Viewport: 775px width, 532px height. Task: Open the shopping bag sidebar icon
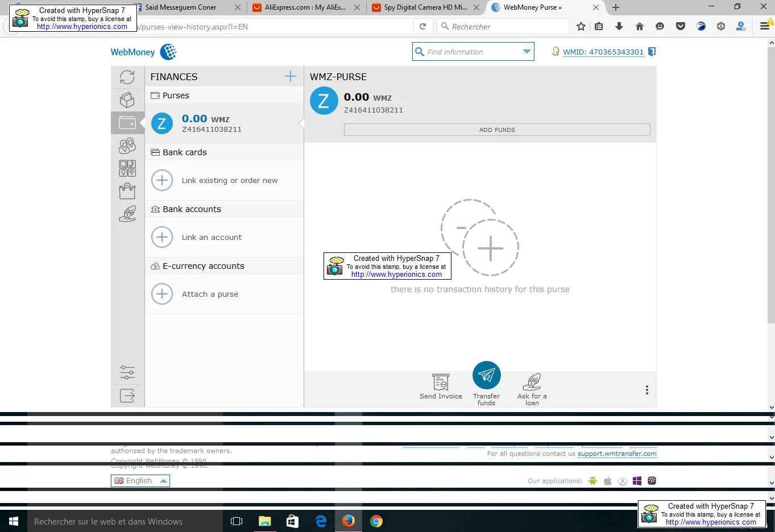point(127,191)
